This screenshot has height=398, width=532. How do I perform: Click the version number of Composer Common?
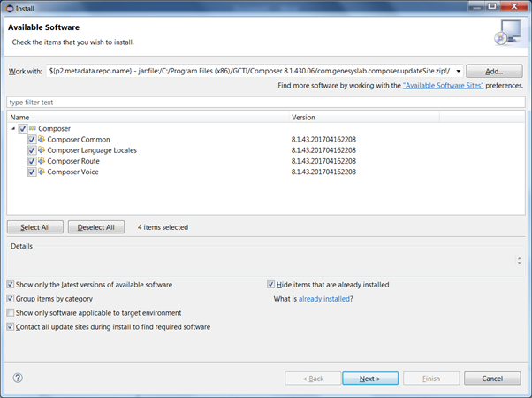click(x=323, y=139)
